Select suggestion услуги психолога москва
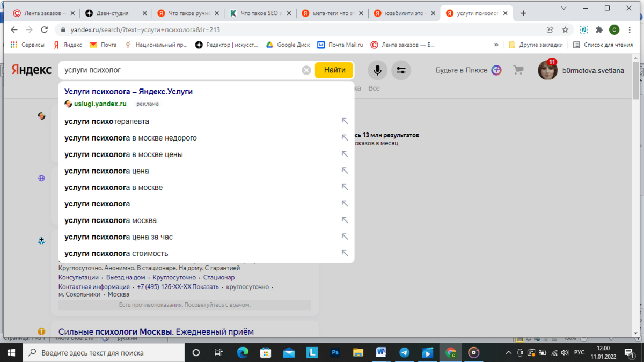Viewport: 644px width, 362px height. [x=111, y=220]
